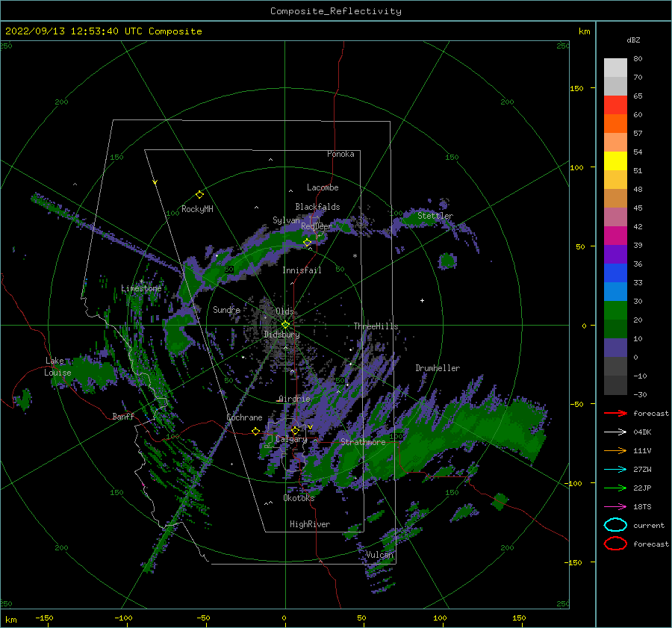This screenshot has width=672, height=628.
Task: Click the royal blue 36-33 dBZ swatch
Action: pyautogui.click(x=615, y=273)
